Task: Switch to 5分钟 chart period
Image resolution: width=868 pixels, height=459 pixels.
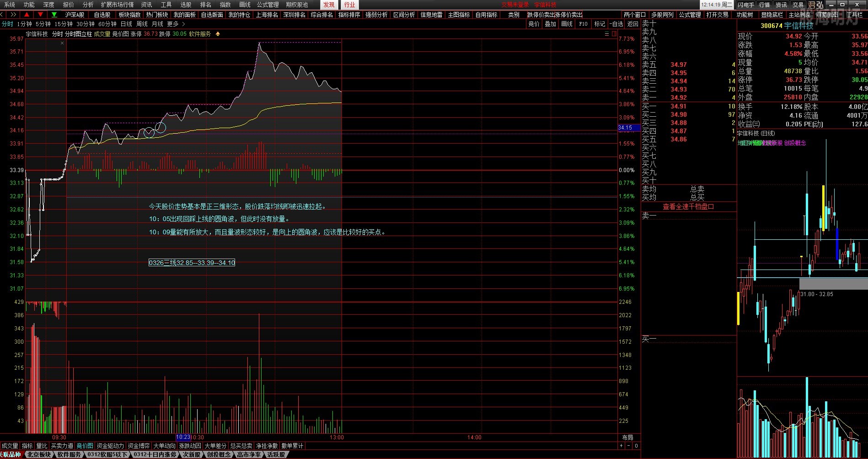Action: tap(43, 24)
